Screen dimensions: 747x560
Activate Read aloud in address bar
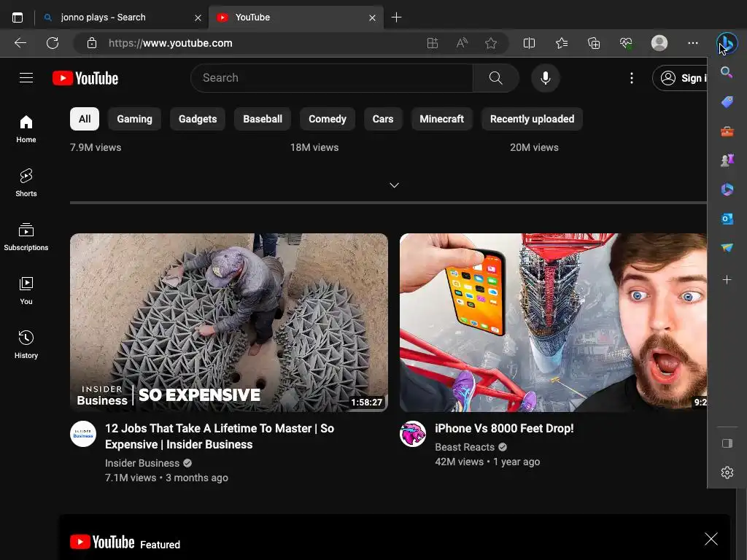[x=462, y=43]
